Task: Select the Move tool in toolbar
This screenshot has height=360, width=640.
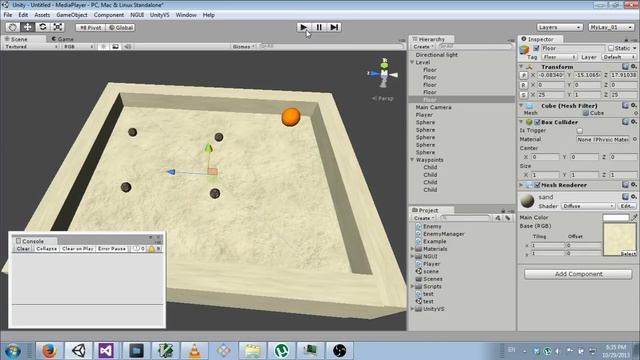Action: pos(27,27)
